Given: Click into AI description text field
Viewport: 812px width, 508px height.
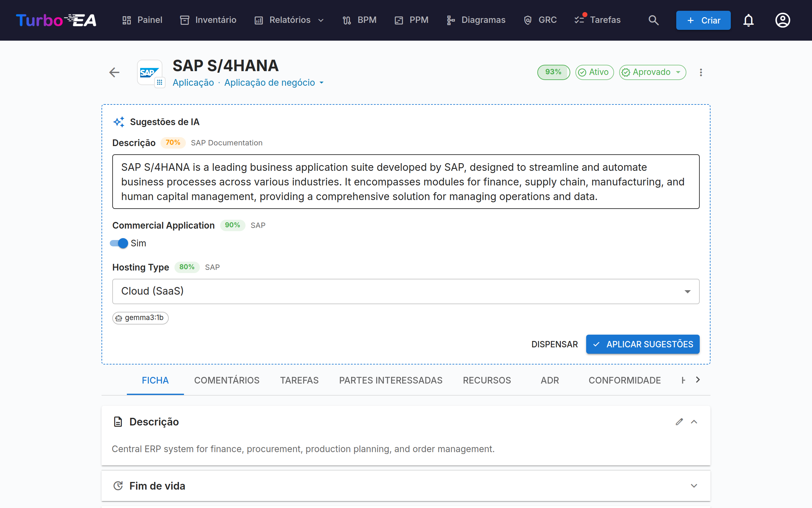Looking at the screenshot, I should [x=406, y=182].
